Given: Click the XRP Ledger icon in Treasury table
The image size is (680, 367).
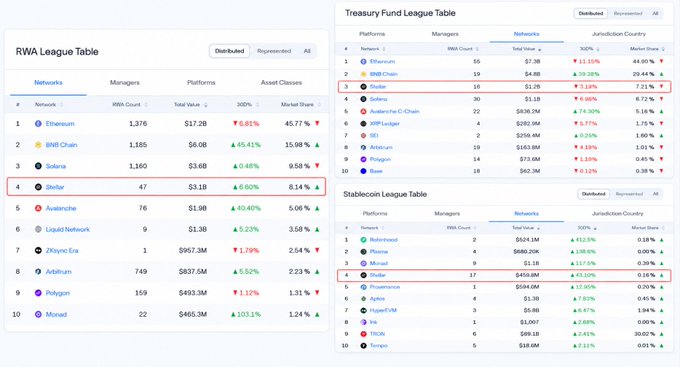Looking at the screenshot, I should click(363, 124).
